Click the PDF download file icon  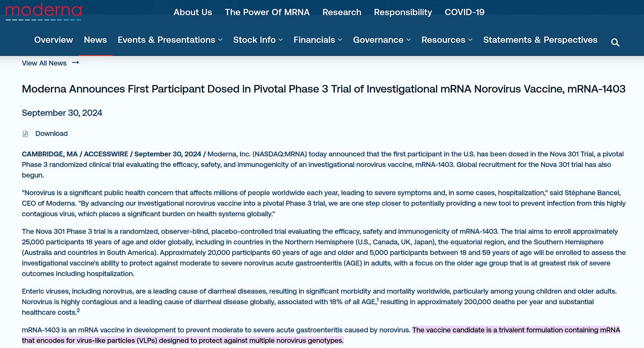(x=25, y=134)
